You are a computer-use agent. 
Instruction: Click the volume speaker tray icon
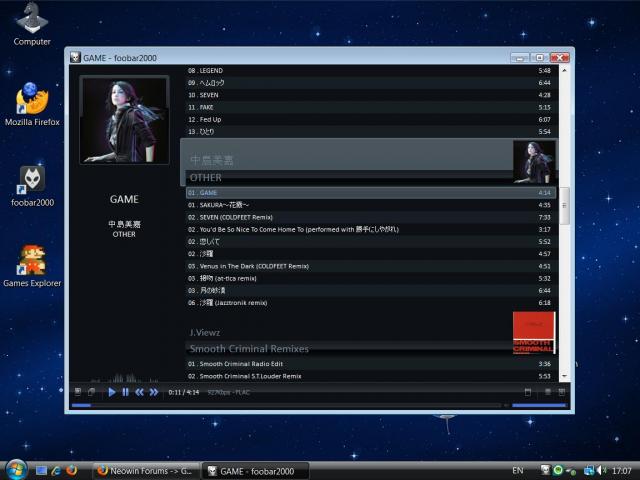tap(601, 471)
